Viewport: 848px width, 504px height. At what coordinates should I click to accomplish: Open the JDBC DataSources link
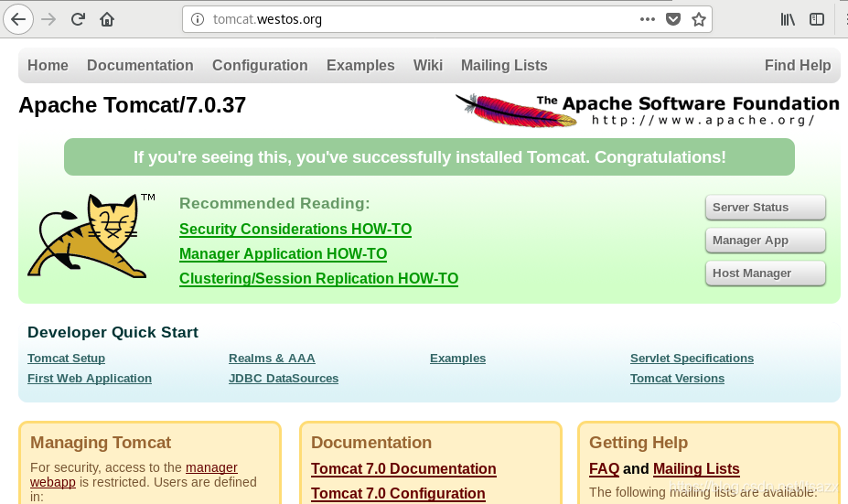point(284,379)
